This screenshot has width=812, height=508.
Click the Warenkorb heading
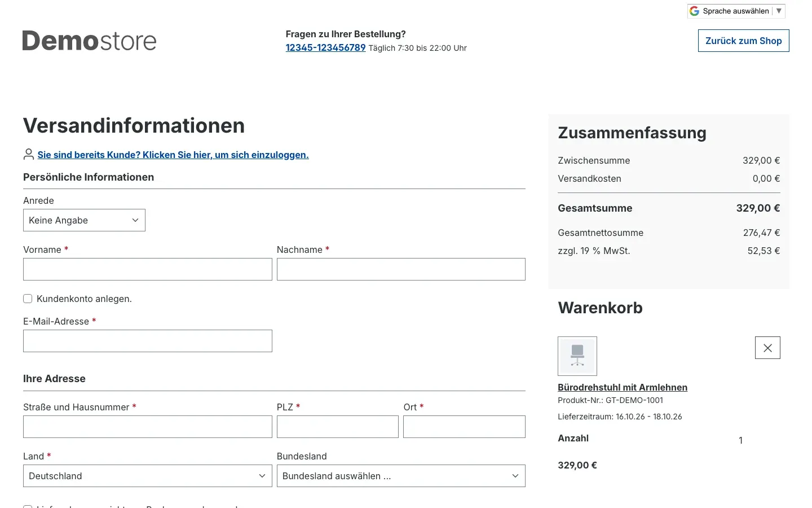(600, 308)
